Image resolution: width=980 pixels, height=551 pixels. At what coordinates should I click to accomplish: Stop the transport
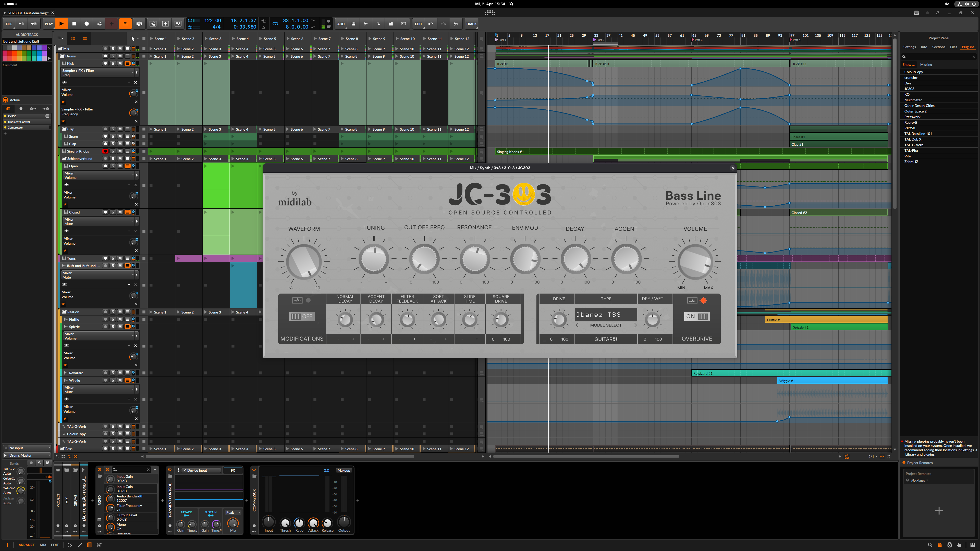pyautogui.click(x=74, y=23)
